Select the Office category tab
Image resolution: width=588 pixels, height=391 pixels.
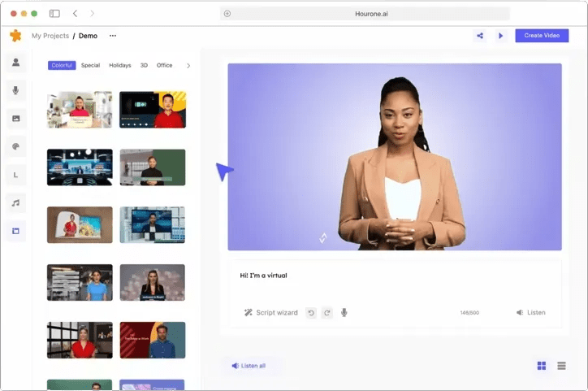pos(164,65)
